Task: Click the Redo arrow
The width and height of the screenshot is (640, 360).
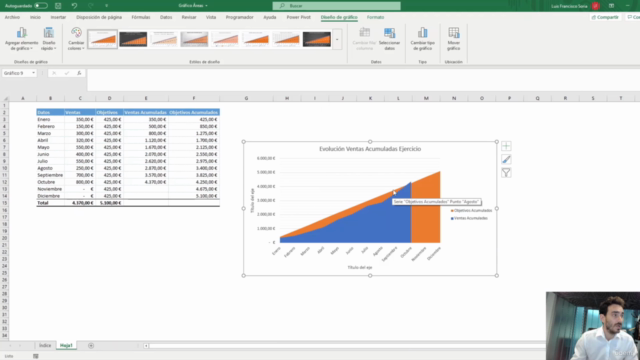Action: coord(91,6)
